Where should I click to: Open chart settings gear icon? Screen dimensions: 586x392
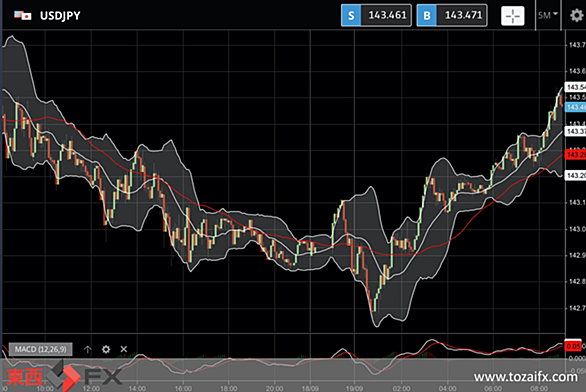pyautogui.click(x=577, y=16)
